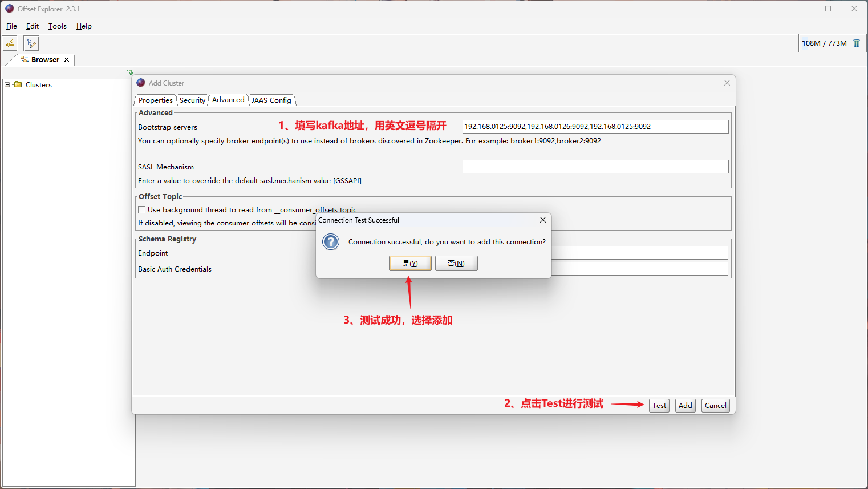Screen dimensions: 868x489
Task: Click the 108M / 773M memory indicator
Action: (824, 43)
